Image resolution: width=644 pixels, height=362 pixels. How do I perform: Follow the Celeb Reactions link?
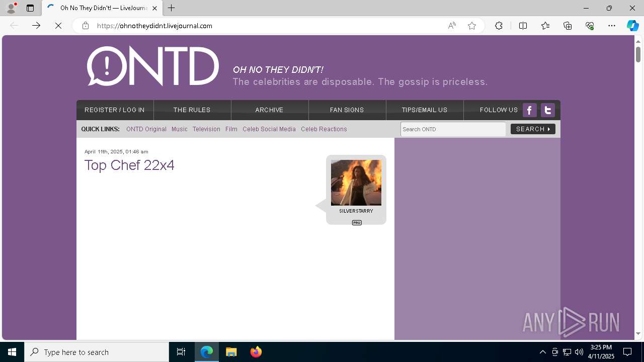324,129
